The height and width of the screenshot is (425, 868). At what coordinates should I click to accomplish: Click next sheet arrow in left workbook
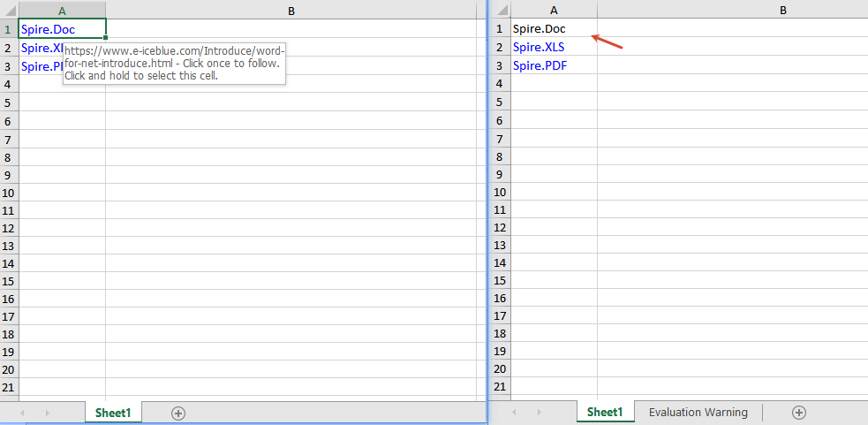(48, 413)
